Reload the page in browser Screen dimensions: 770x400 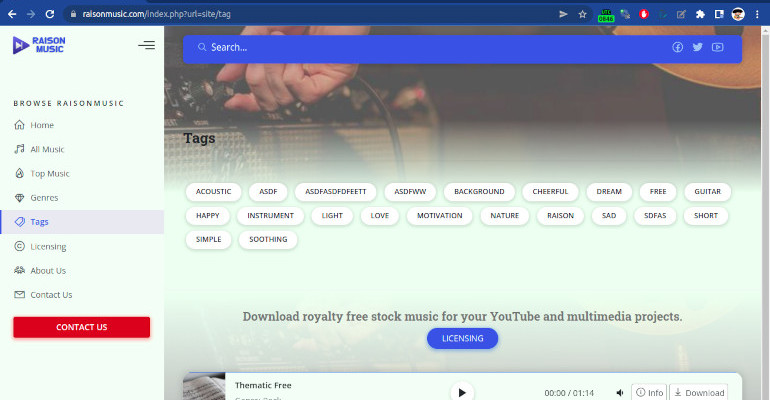tap(50, 14)
